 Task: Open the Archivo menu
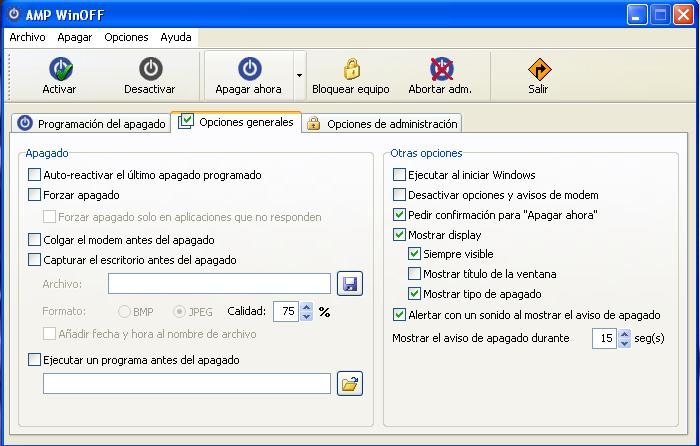27,37
